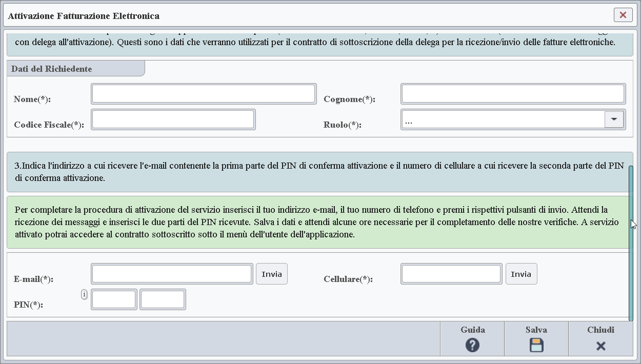Click the Guida button
Screen dimensions: 641x364
tap(472, 338)
